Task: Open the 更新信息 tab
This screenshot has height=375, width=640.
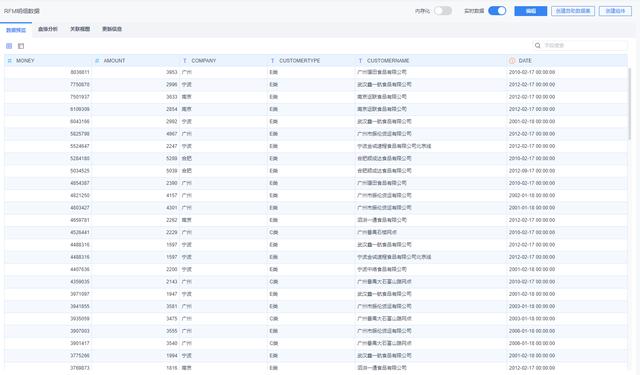Action: coord(112,29)
